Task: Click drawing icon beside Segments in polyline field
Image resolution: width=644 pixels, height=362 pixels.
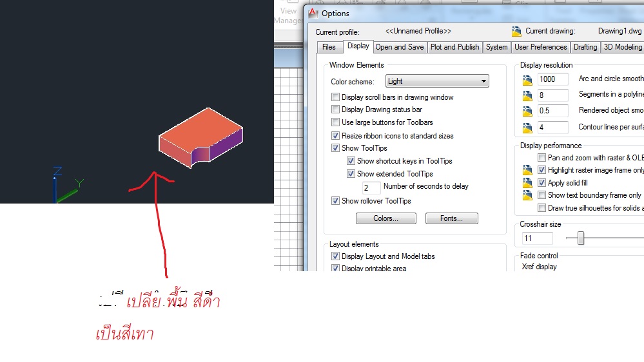Action: [x=527, y=96]
